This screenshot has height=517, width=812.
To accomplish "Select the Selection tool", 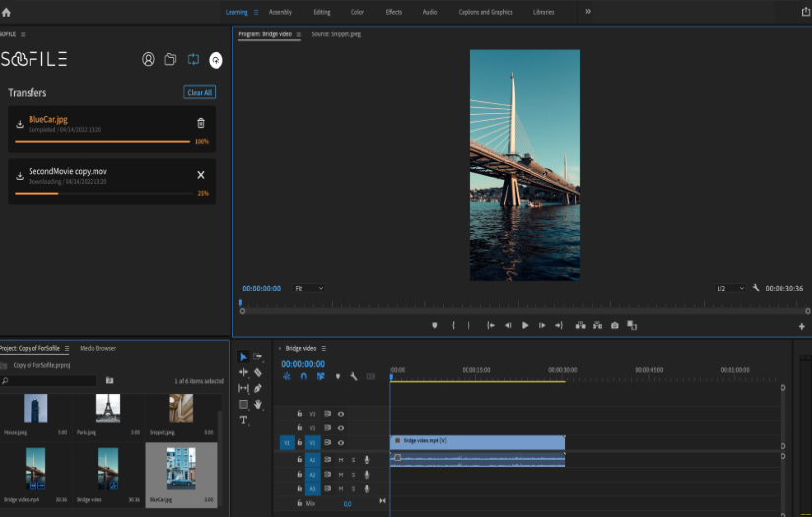I will [x=243, y=356].
